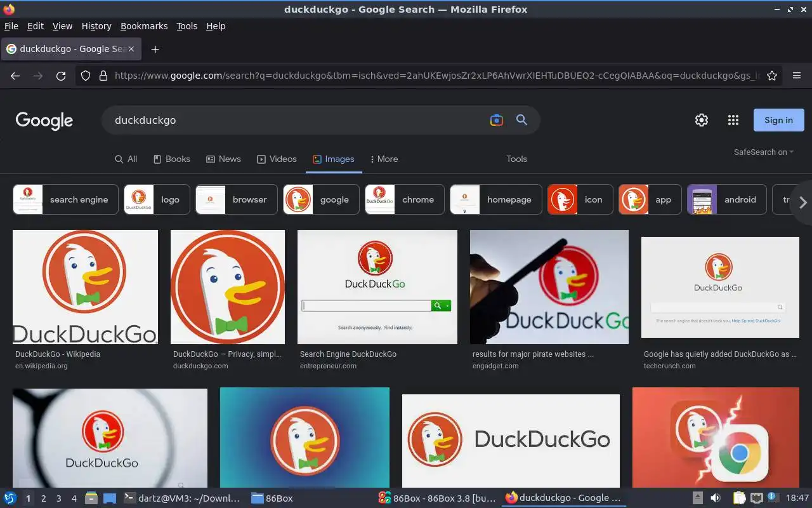Screen dimensions: 812x508
Task: Filter by the homepage chip
Action: (x=496, y=199)
